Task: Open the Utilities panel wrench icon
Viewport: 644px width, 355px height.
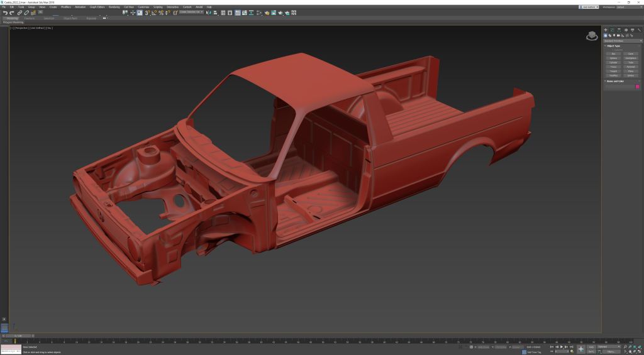Action: pos(639,30)
